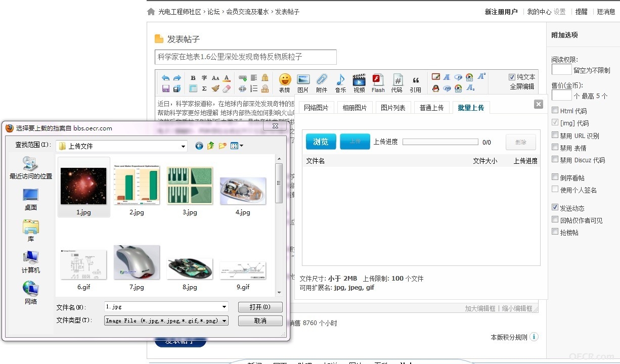Viewport: 620px width, 364px height.
Task: Insert Flash via the Flash icon
Action: coord(378,80)
